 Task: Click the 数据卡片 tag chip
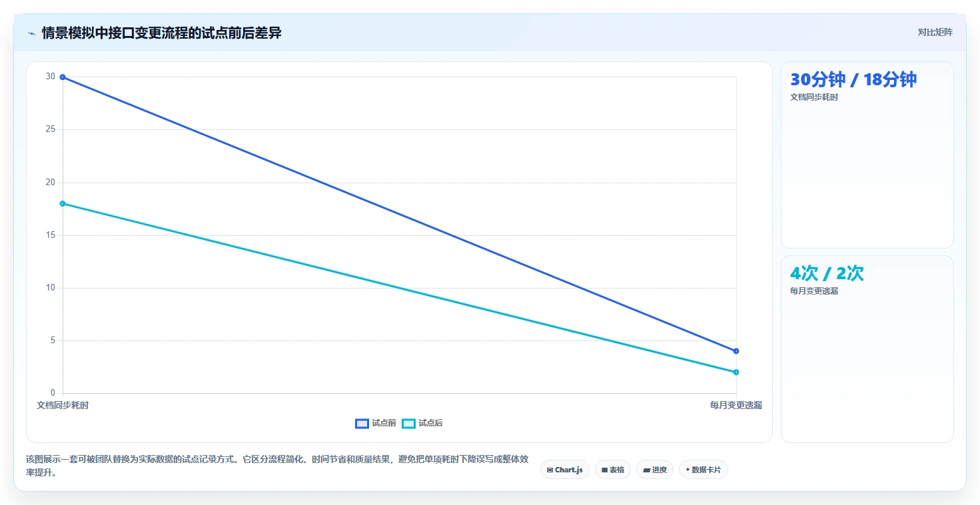click(x=703, y=470)
